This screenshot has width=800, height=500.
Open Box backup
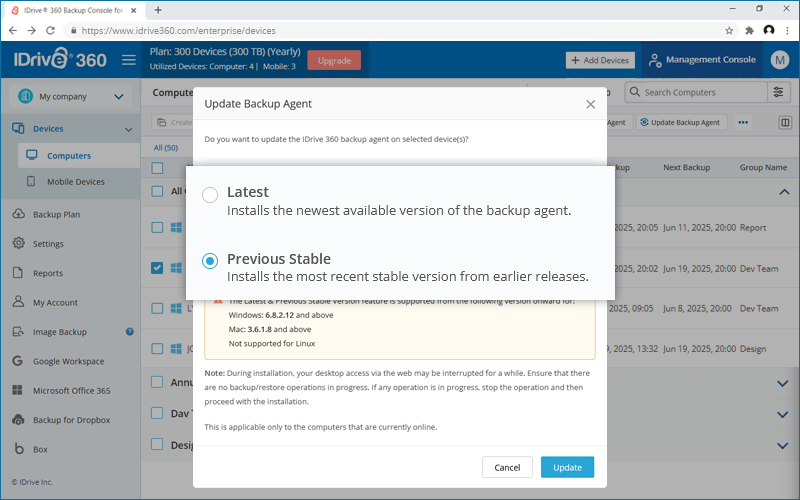pyautogui.click(x=40, y=449)
